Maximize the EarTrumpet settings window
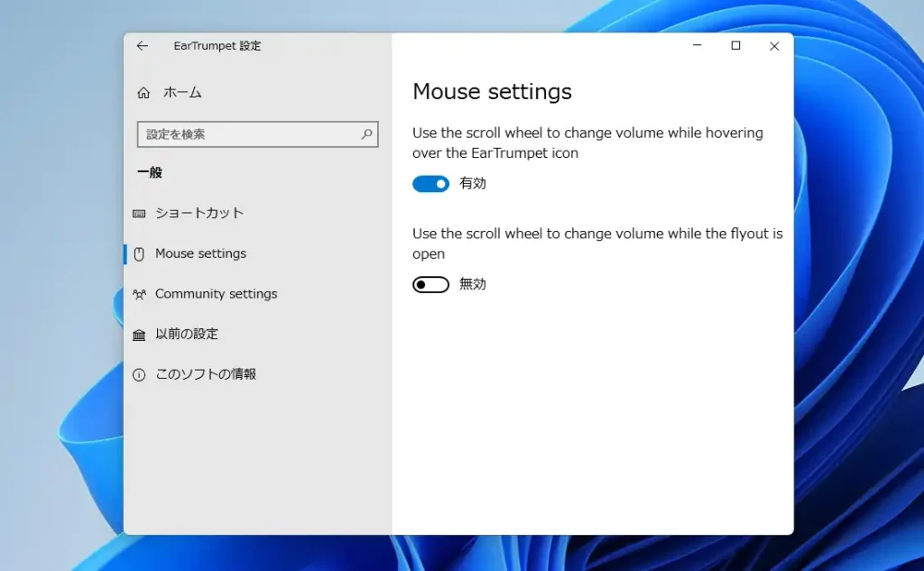924x571 pixels. [735, 45]
